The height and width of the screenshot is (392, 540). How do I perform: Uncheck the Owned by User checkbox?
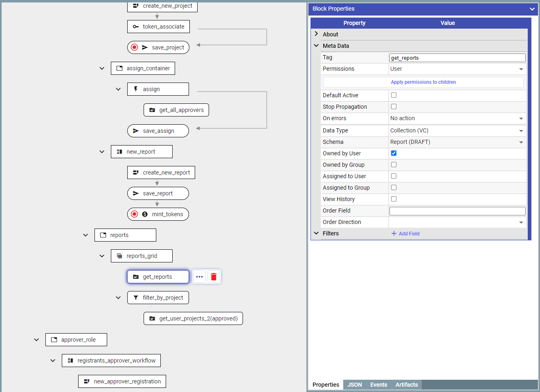(x=394, y=153)
